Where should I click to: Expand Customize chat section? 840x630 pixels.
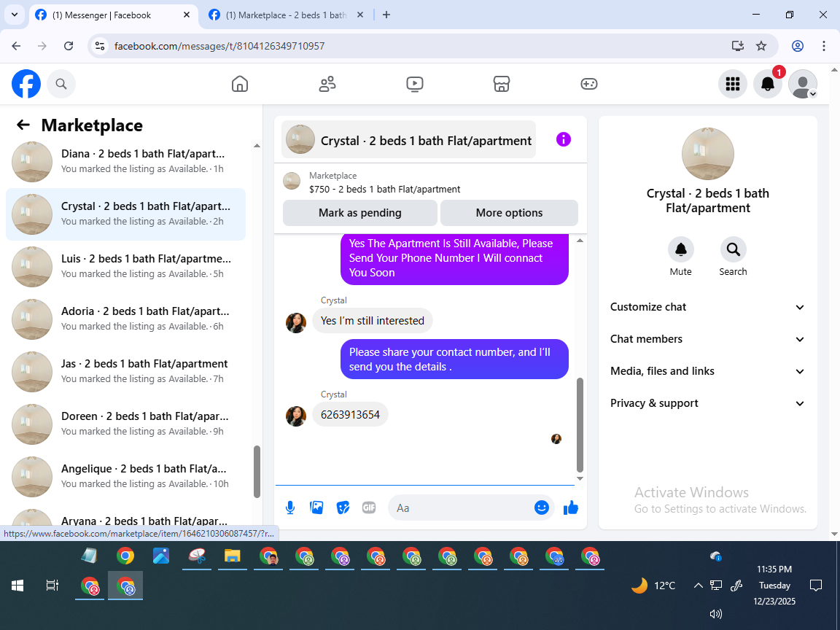[x=708, y=307]
